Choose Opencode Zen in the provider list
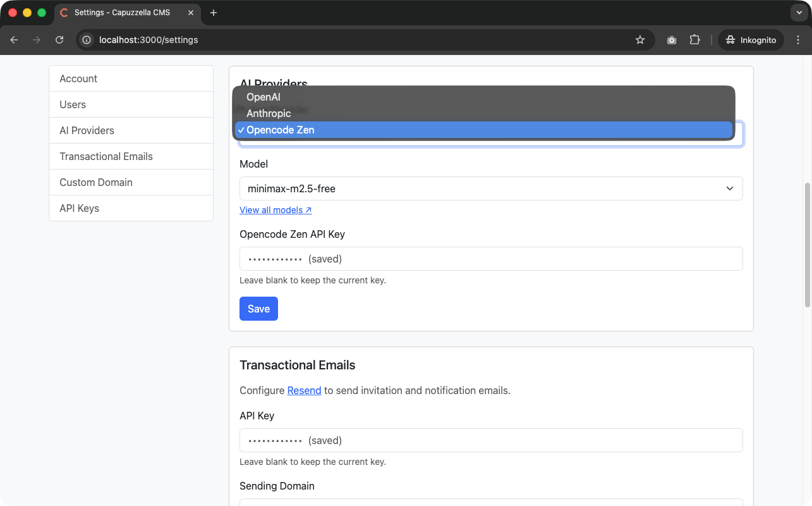This screenshot has width=812, height=506. (x=483, y=130)
